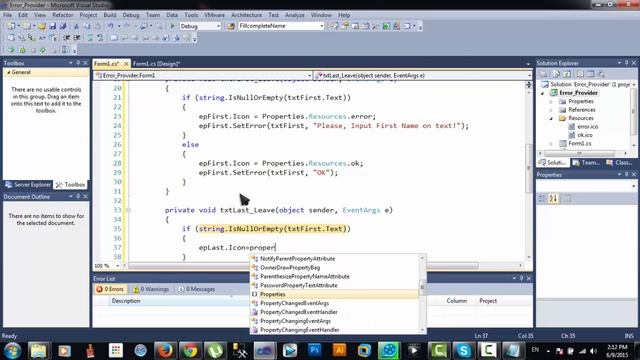Click the Save All icon
This screenshot has height=360, width=640.
pyautogui.click(x=62, y=26)
